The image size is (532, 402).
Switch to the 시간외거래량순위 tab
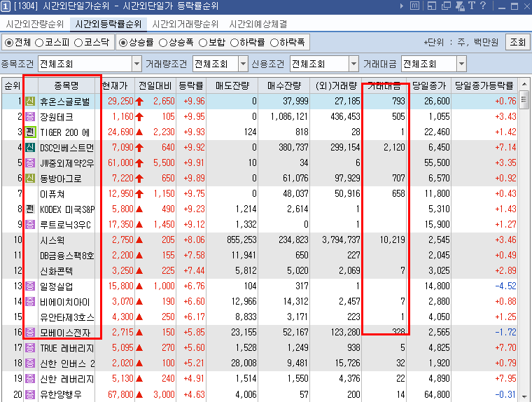185,24
